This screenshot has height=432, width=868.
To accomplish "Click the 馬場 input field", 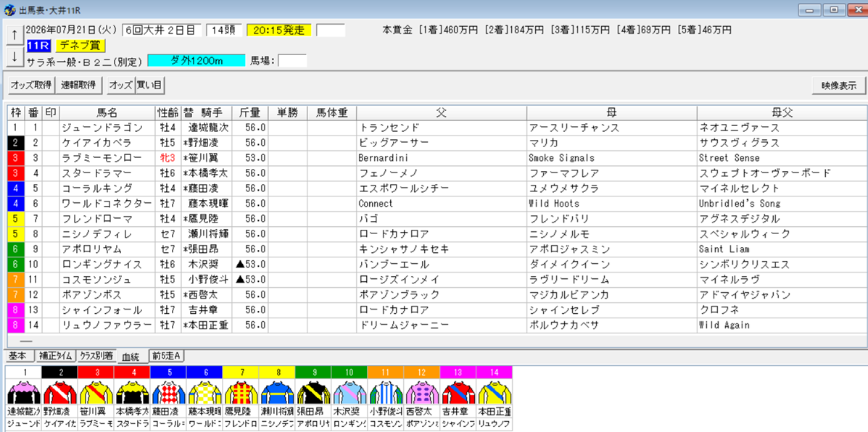I will pyautogui.click(x=292, y=60).
